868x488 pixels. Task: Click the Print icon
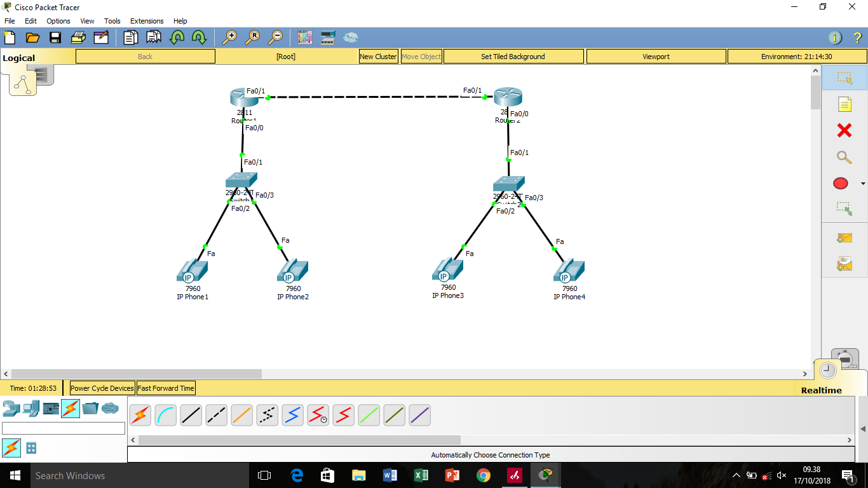pyautogui.click(x=78, y=37)
